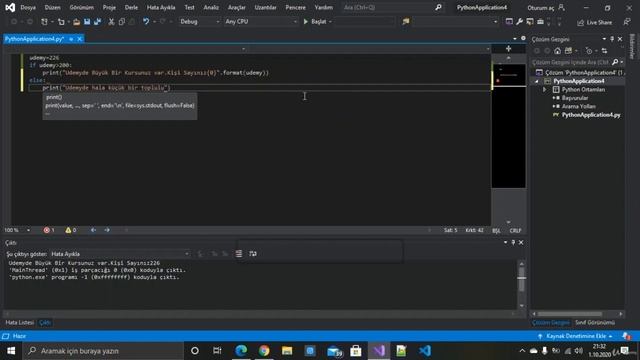
Task: Select the Arama Yolları tree item
Action: (x=578, y=107)
